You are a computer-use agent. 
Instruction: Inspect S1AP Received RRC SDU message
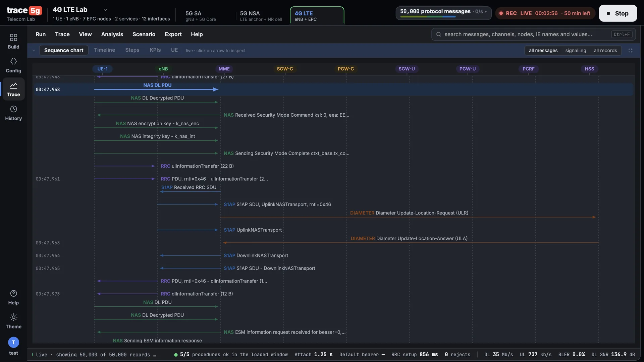pos(189,187)
